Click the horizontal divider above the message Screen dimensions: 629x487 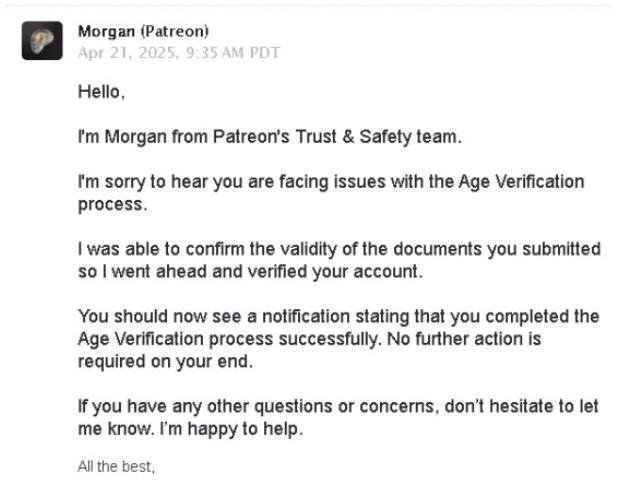(309, 5)
